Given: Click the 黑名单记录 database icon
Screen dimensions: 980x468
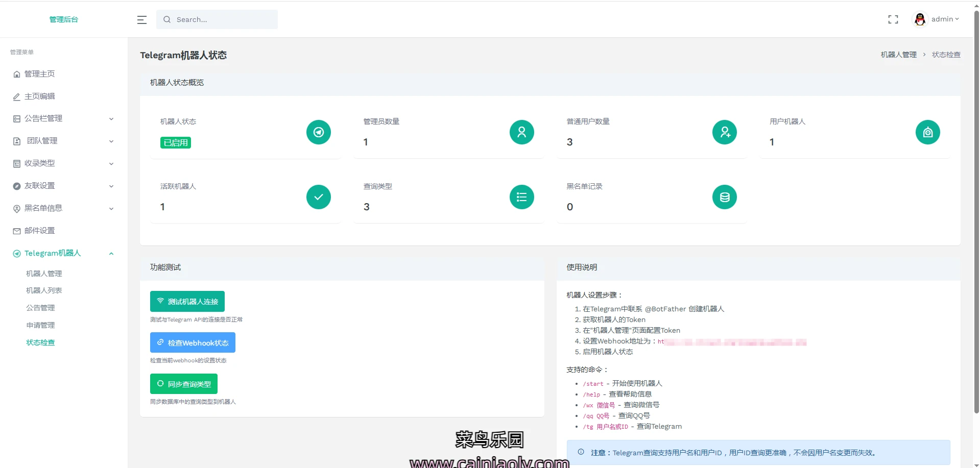Looking at the screenshot, I should pyautogui.click(x=725, y=197).
